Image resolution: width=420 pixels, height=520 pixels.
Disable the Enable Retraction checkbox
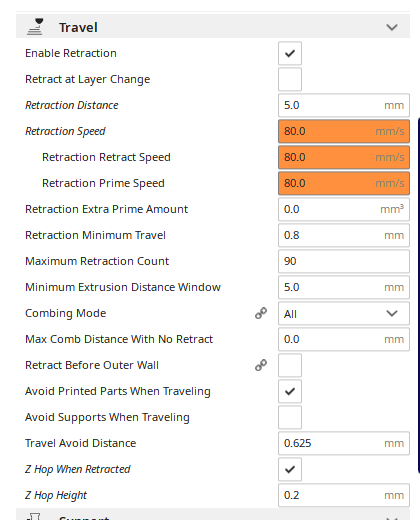click(290, 53)
